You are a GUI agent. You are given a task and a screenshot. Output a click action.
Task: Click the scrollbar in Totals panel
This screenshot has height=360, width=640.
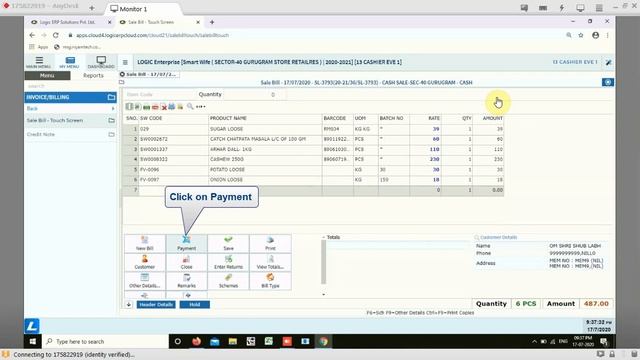[324, 262]
